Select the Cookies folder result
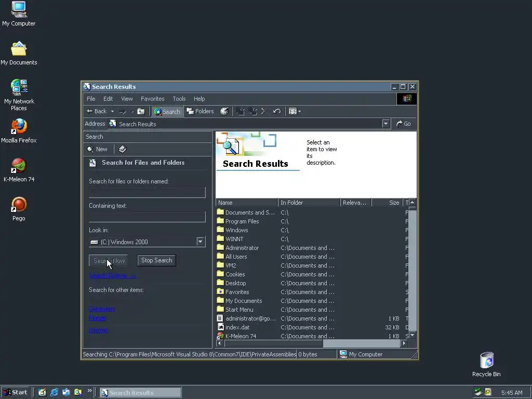Screen dimensions: 532x399 click(231, 274)
